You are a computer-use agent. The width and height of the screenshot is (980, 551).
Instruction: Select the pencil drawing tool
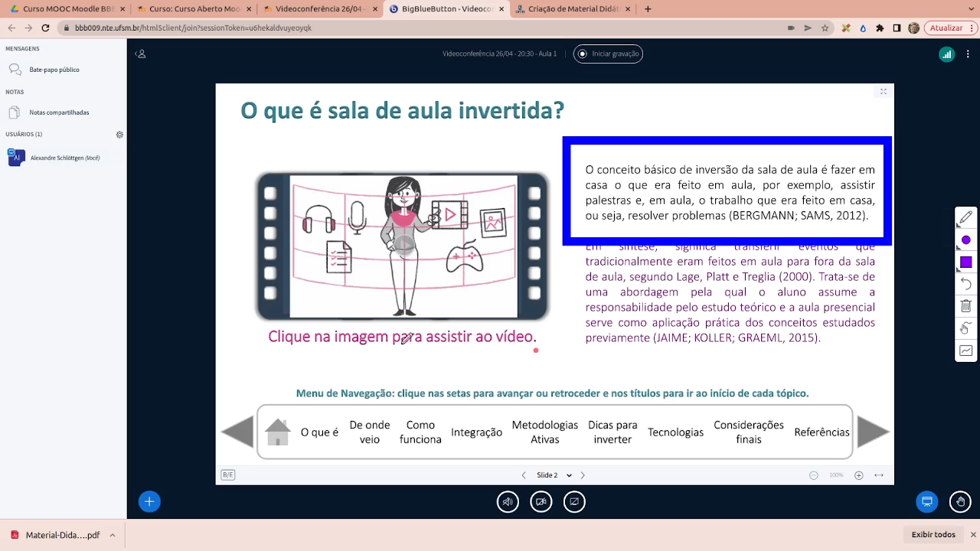965,218
